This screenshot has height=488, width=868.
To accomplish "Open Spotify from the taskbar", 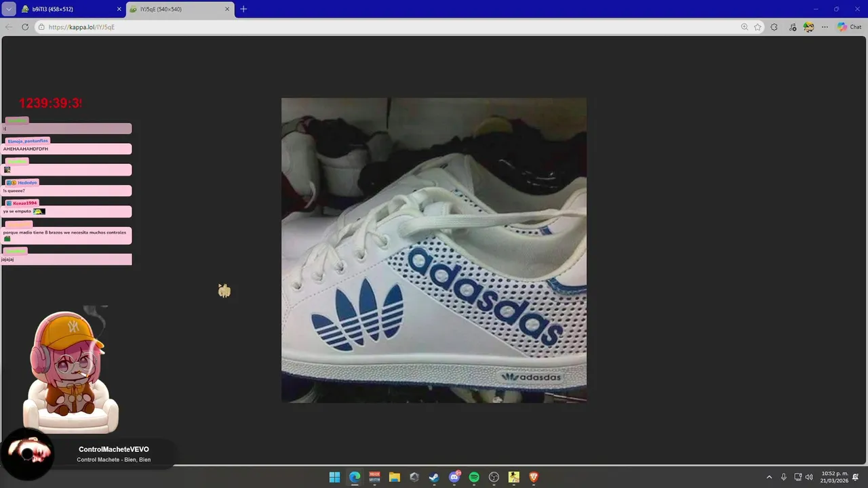I will (474, 477).
